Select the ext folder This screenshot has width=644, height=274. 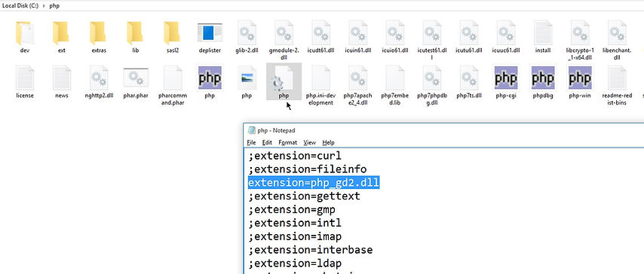point(62,38)
